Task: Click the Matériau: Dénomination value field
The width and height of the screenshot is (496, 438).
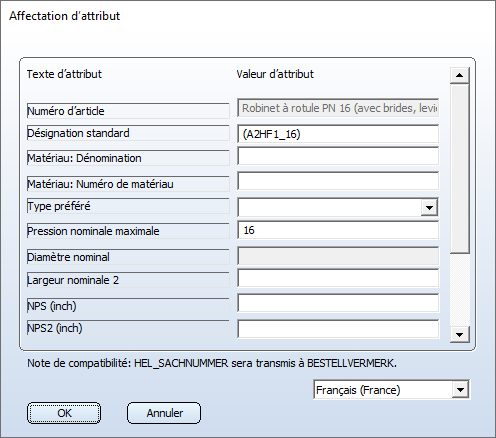Action: coord(338,156)
